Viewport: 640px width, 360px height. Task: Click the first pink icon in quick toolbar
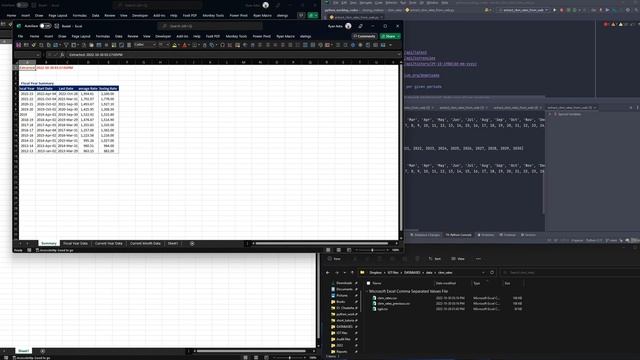tap(18, 45)
